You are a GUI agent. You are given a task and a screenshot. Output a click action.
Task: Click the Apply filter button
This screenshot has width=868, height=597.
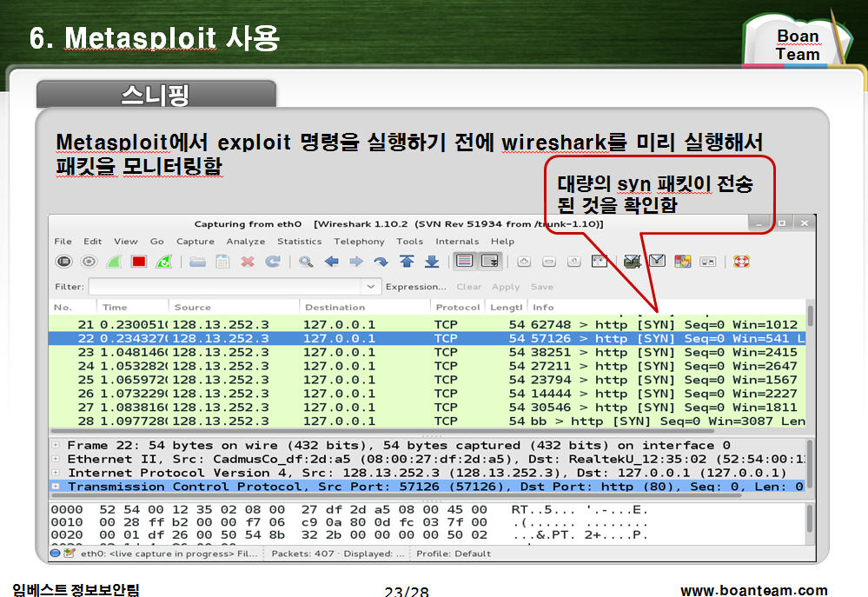click(x=506, y=287)
